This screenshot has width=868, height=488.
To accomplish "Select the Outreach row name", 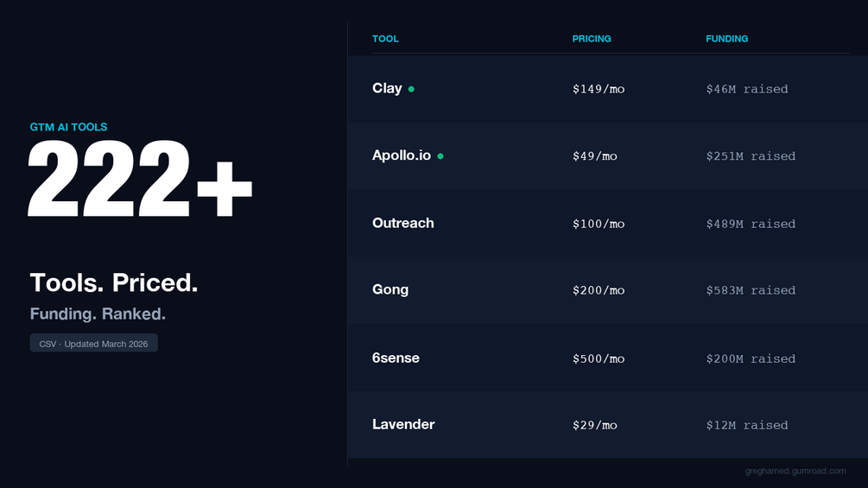I will click(x=403, y=223).
